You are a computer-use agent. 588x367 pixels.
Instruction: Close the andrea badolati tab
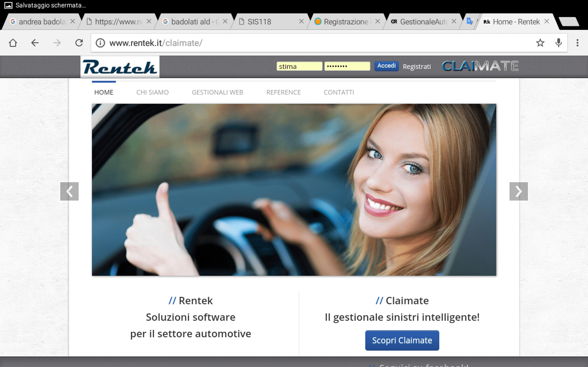click(72, 21)
